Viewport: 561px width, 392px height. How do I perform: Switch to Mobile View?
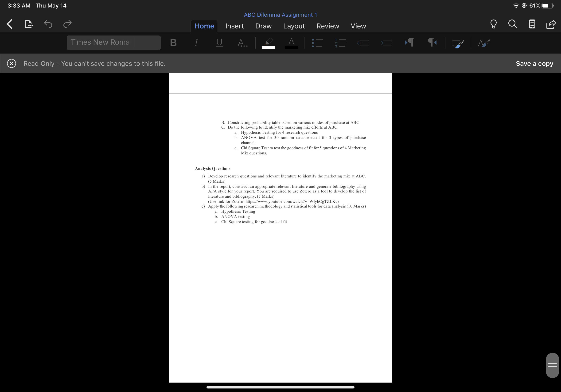[x=532, y=24]
